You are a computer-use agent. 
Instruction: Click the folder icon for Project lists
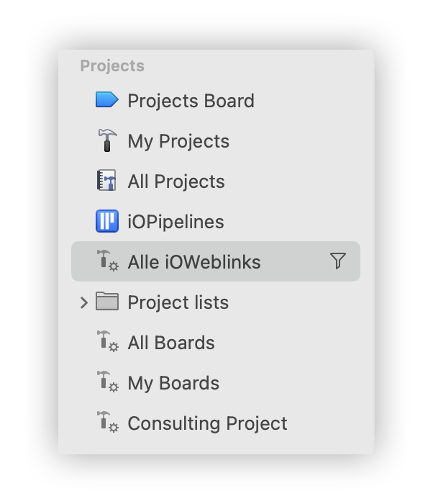click(x=107, y=301)
